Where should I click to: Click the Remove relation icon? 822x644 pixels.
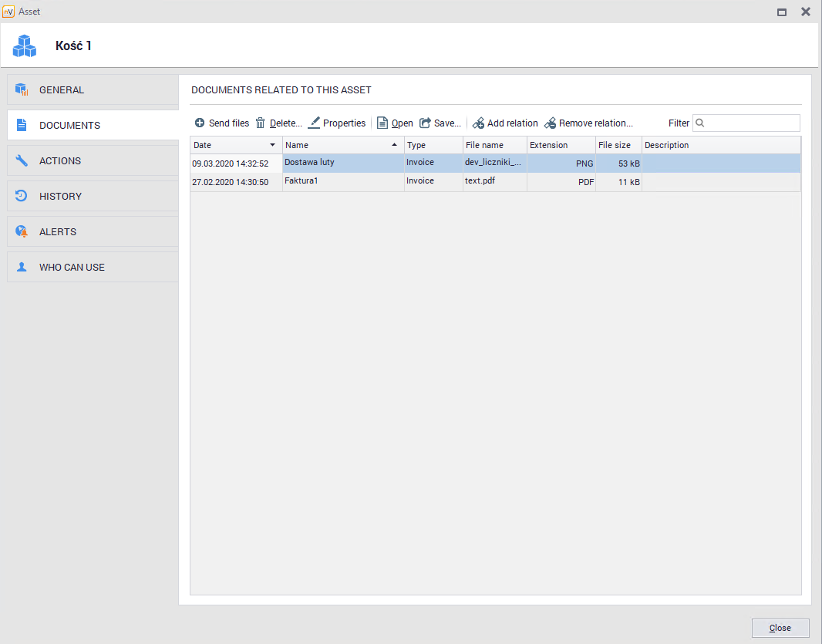tap(550, 123)
